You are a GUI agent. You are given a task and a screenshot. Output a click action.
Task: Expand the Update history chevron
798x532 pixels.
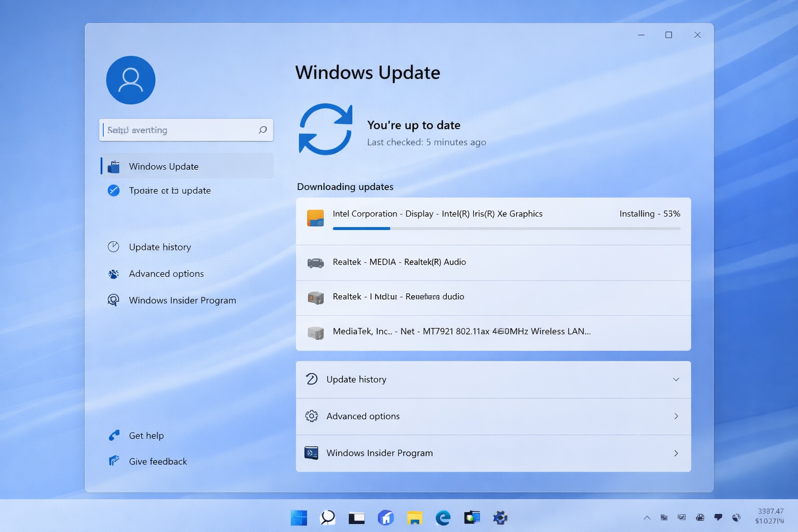coord(676,379)
